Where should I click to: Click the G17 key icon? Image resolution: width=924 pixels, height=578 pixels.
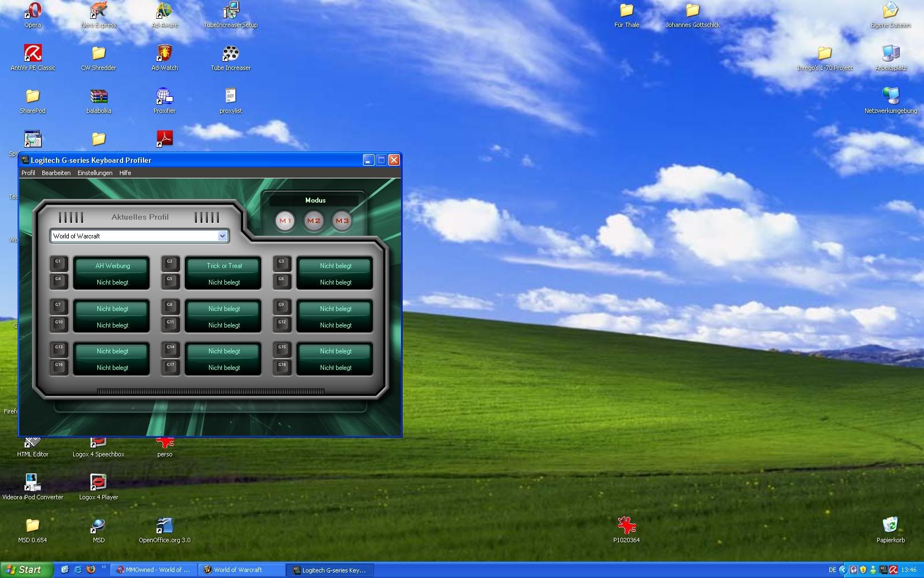coord(170,367)
